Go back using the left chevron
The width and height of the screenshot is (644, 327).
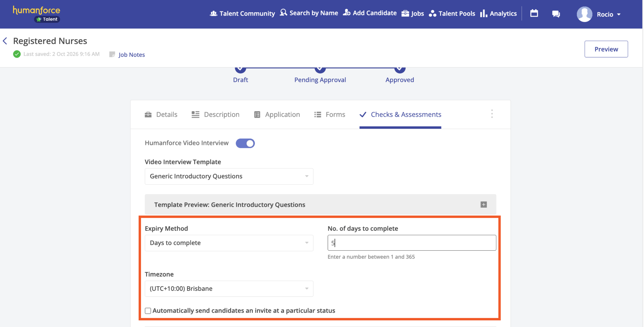(x=5, y=41)
